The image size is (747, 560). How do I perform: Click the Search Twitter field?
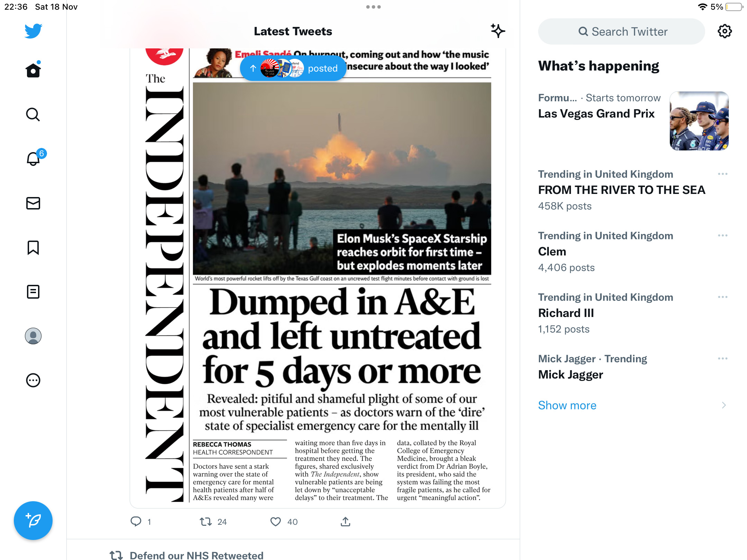pos(621,31)
